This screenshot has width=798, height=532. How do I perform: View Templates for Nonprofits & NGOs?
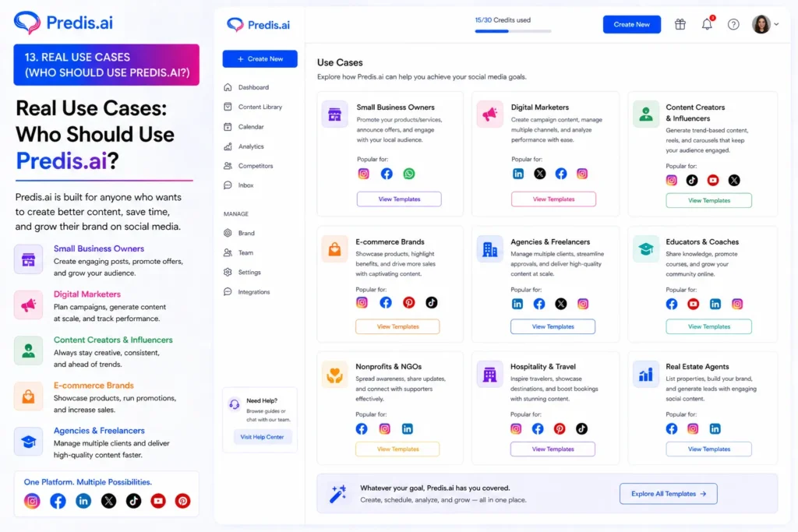(397, 449)
